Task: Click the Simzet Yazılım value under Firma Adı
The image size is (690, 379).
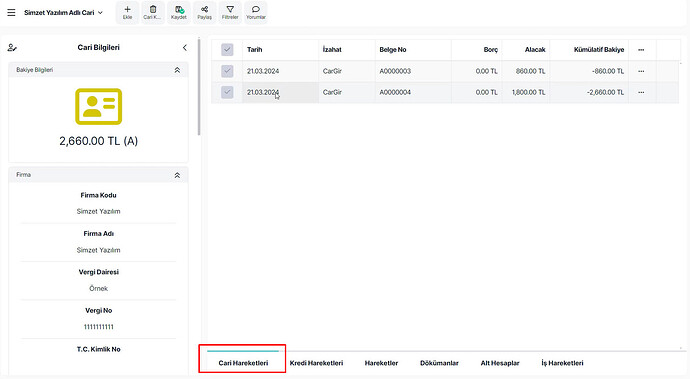Action: (x=99, y=250)
